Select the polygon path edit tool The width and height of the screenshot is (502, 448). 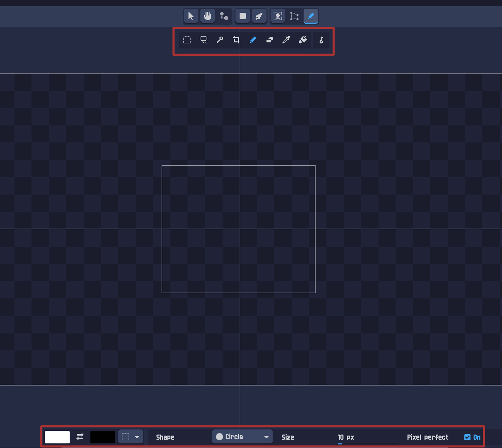(x=294, y=16)
